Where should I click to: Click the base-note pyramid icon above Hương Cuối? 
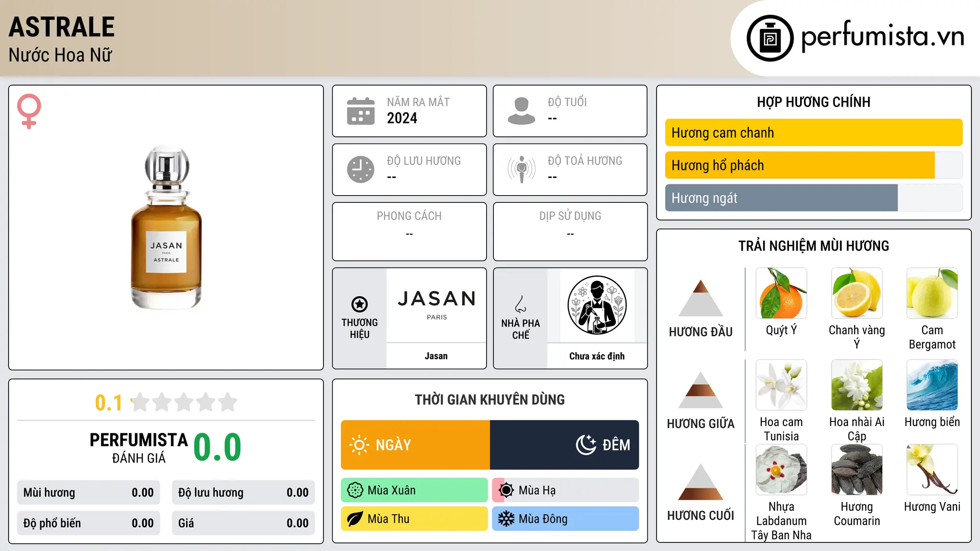coord(701,482)
